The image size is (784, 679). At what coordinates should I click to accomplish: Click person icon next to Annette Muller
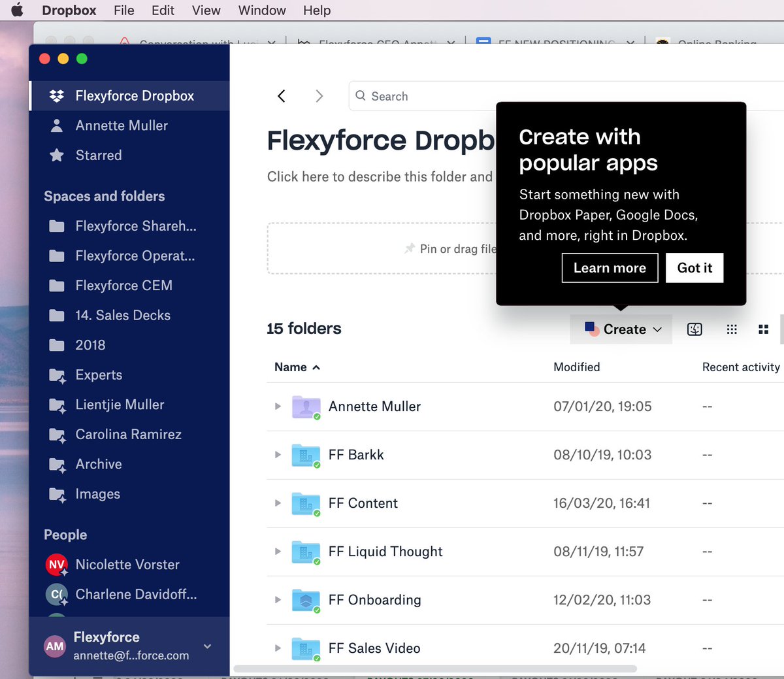pos(57,125)
